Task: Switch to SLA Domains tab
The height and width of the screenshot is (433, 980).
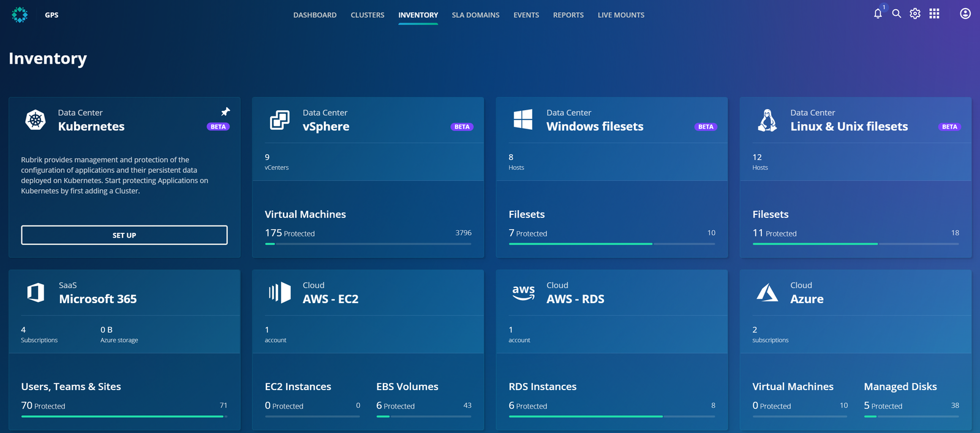Action: [x=475, y=15]
